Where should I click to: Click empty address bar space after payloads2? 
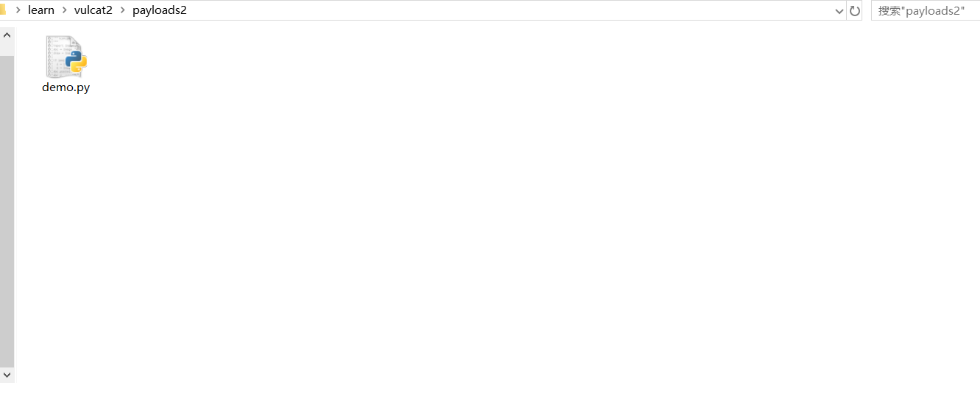point(508,10)
